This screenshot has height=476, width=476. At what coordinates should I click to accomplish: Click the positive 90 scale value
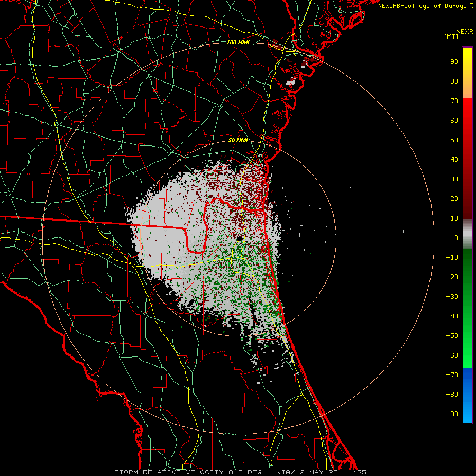click(x=454, y=62)
